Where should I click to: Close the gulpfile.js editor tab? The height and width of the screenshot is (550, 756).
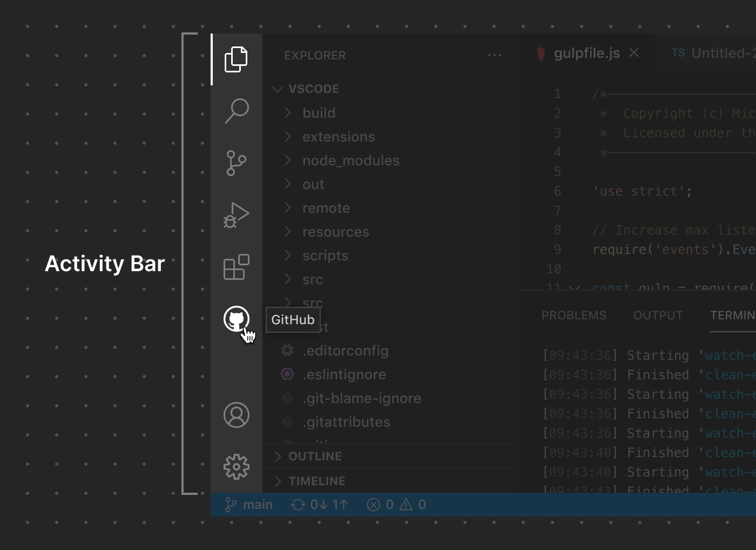pyautogui.click(x=633, y=52)
